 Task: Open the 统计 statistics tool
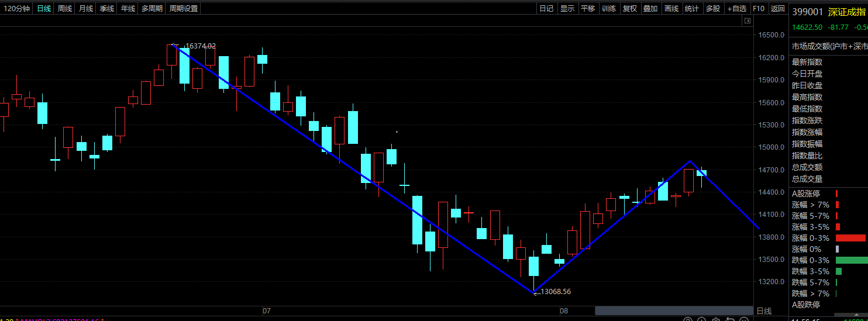pyautogui.click(x=692, y=8)
